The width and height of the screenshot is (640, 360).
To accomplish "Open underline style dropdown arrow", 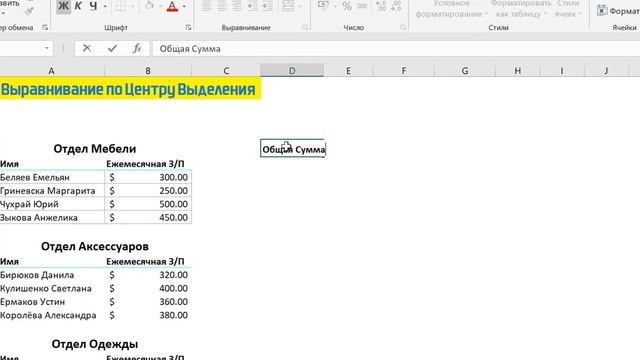I will 105,6.
